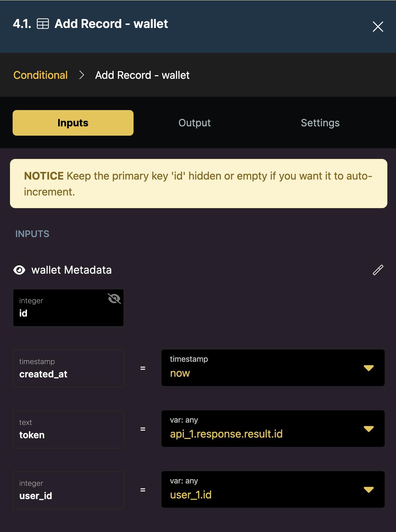Switch to the Output tab
The image size is (396, 532).
(x=194, y=123)
